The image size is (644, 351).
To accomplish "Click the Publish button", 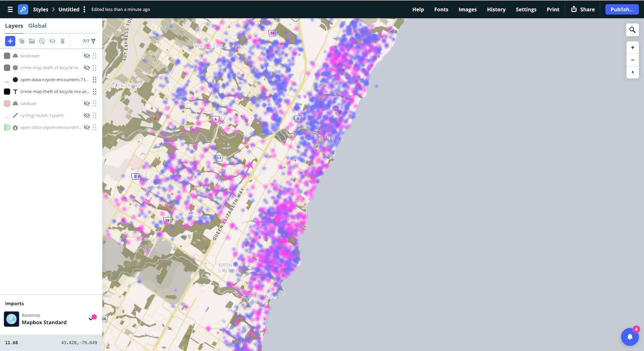I will click(x=622, y=9).
